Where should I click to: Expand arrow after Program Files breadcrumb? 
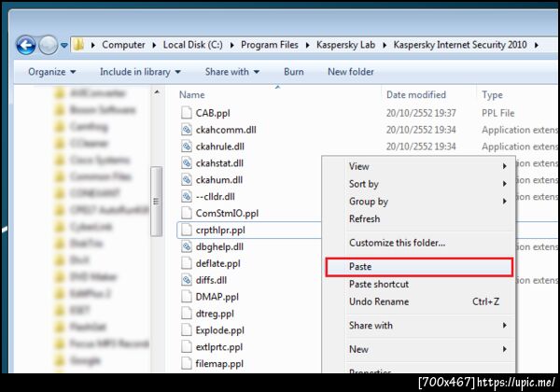[307, 46]
